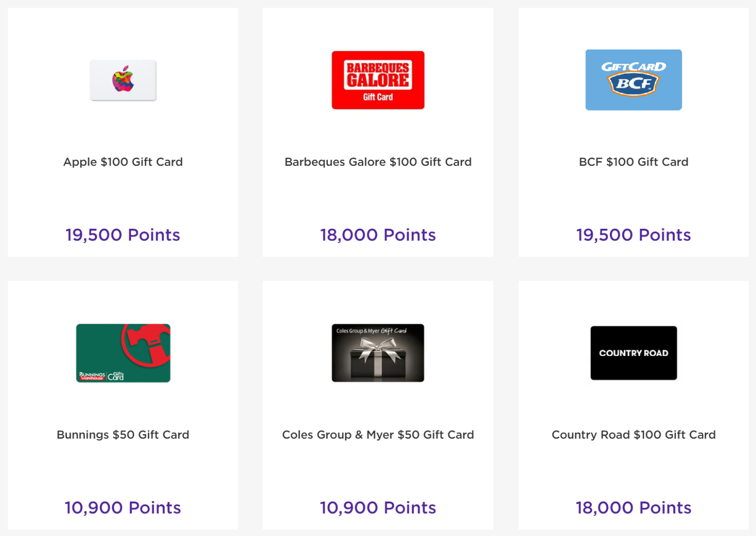
Task: Open the Coles Group & Myer card image
Action: [x=378, y=353]
